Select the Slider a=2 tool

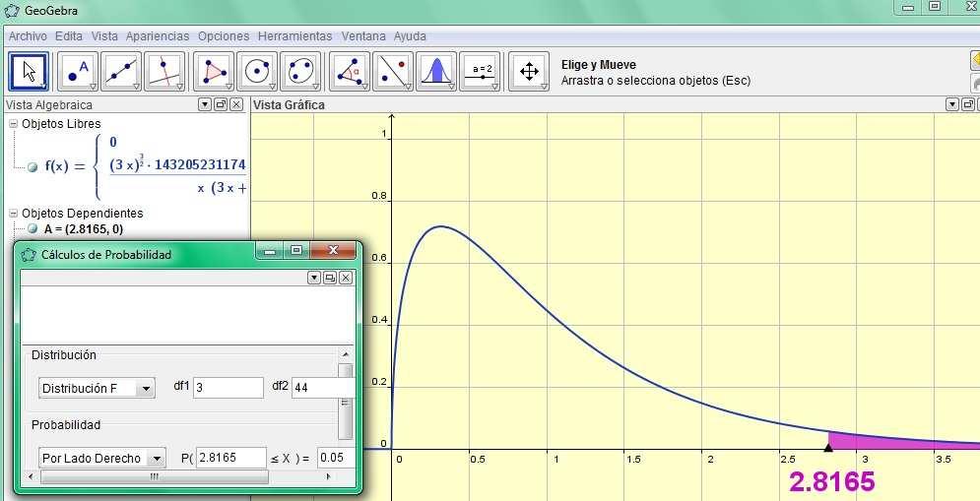click(x=480, y=72)
